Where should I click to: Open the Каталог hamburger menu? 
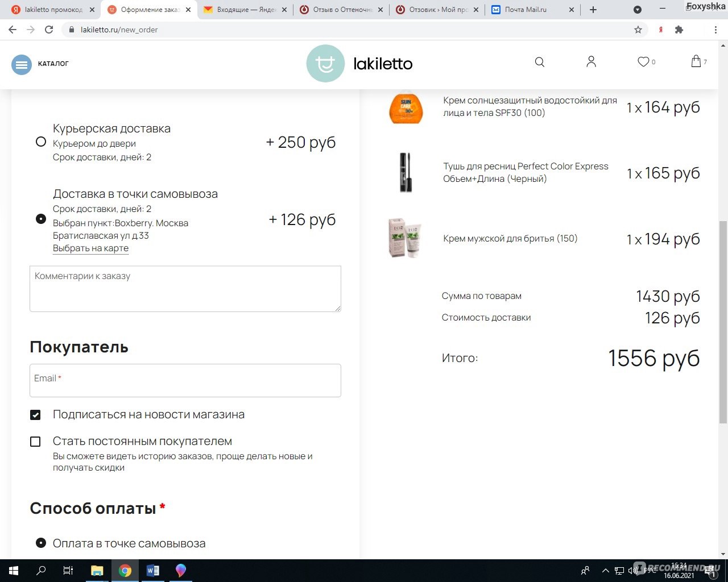coord(22,65)
